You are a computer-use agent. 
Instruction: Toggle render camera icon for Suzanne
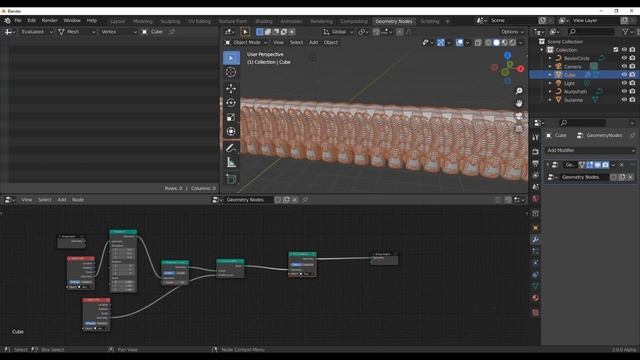(x=632, y=100)
